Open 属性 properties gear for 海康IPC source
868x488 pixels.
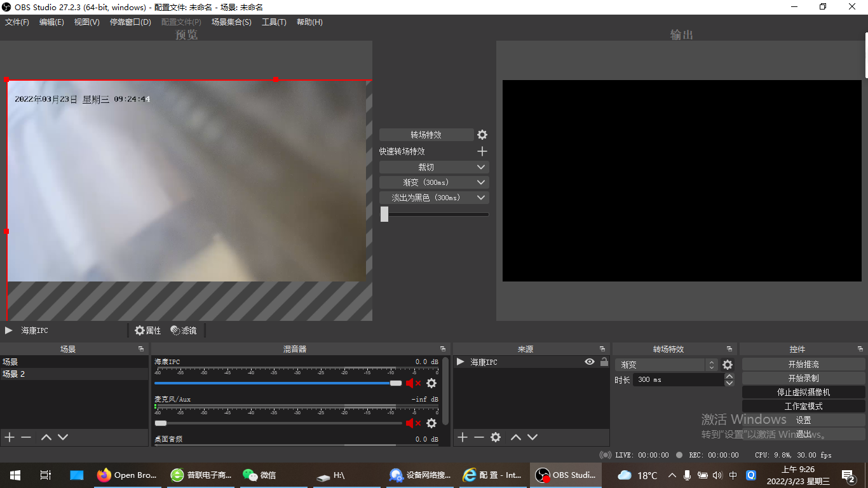point(148,330)
